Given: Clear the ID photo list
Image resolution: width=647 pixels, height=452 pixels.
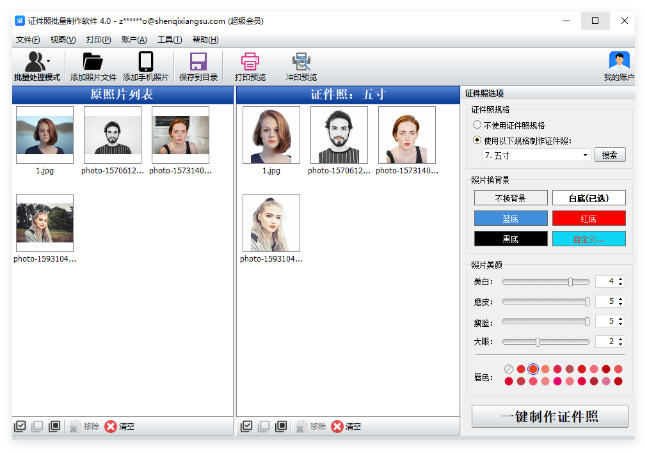Looking at the screenshot, I should [x=346, y=426].
